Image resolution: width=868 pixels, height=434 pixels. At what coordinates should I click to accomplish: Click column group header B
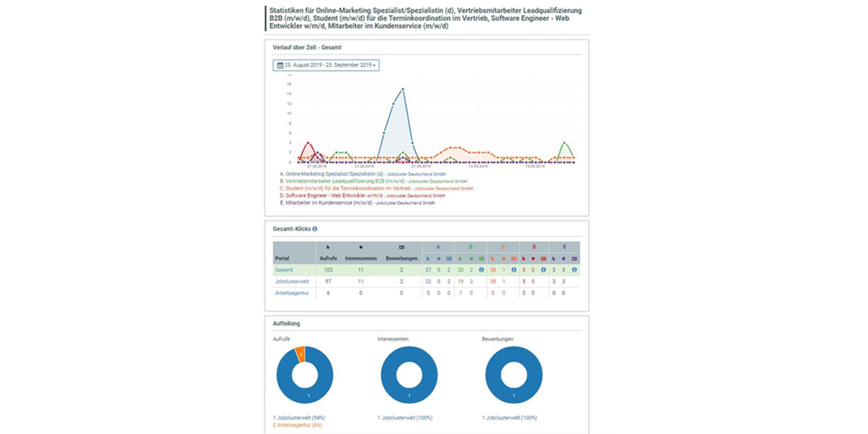point(471,247)
